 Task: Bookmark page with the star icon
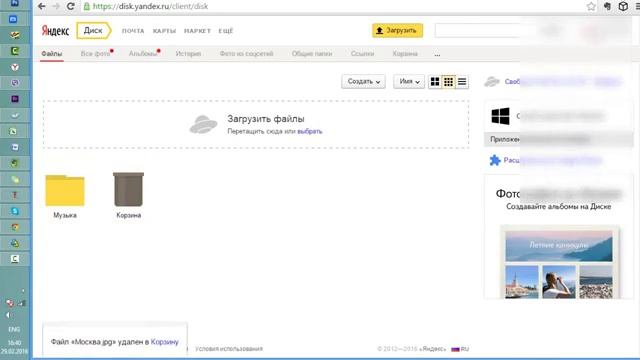click(591, 6)
